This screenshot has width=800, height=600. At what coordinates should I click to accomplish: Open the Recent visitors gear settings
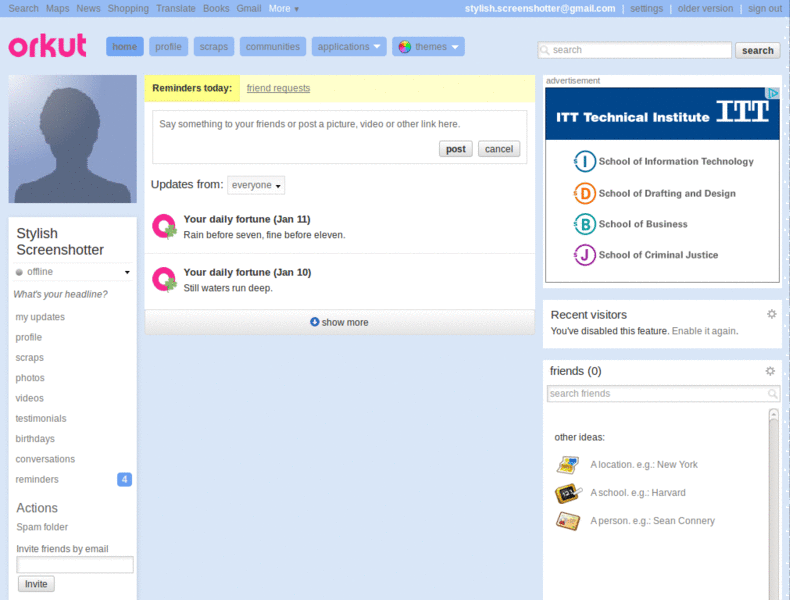pyautogui.click(x=771, y=314)
